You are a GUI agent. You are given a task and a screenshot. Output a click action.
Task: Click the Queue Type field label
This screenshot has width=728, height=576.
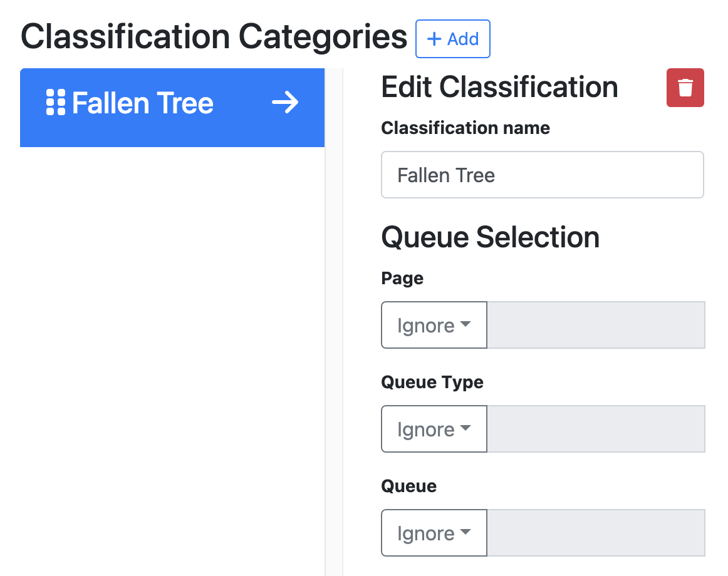(432, 383)
